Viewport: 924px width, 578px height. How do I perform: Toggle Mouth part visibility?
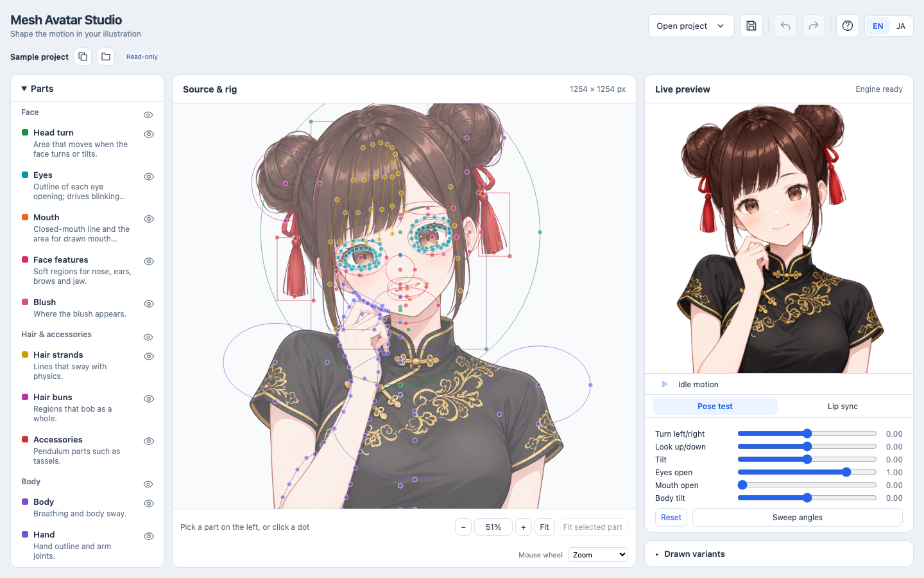[x=149, y=219]
